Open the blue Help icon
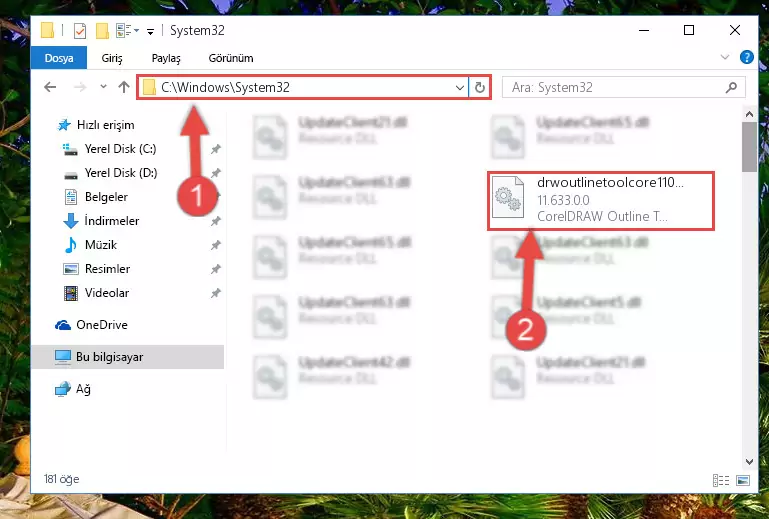Viewport: 769px width, 519px height. click(x=746, y=57)
